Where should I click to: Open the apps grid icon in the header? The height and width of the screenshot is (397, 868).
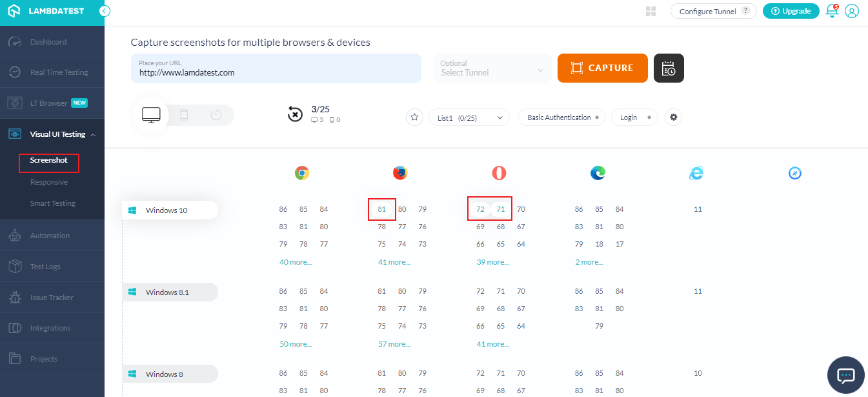(x=651, y=11)
